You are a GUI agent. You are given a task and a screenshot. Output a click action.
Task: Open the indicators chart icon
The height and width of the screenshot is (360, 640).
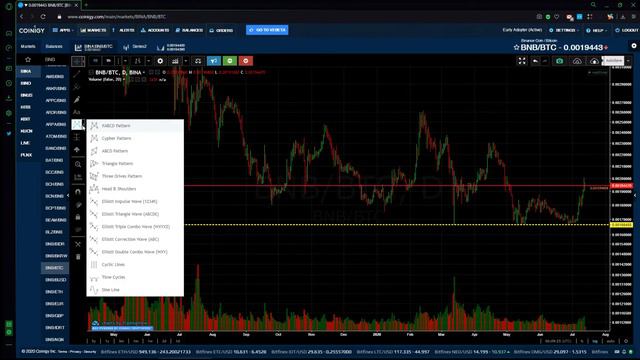(175, 61)
